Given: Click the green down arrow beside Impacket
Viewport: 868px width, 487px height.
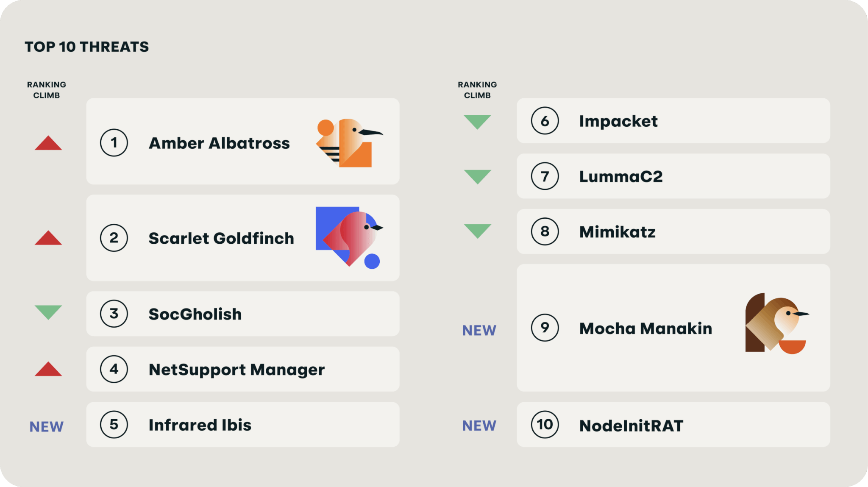Looking at the screenshot, I should pyautogui.click(x=477, y=122).
